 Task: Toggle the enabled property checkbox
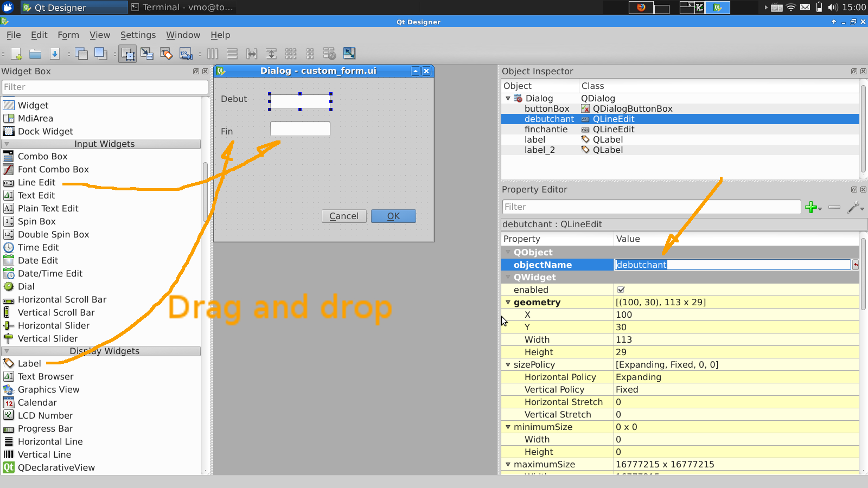coord(621,290)
